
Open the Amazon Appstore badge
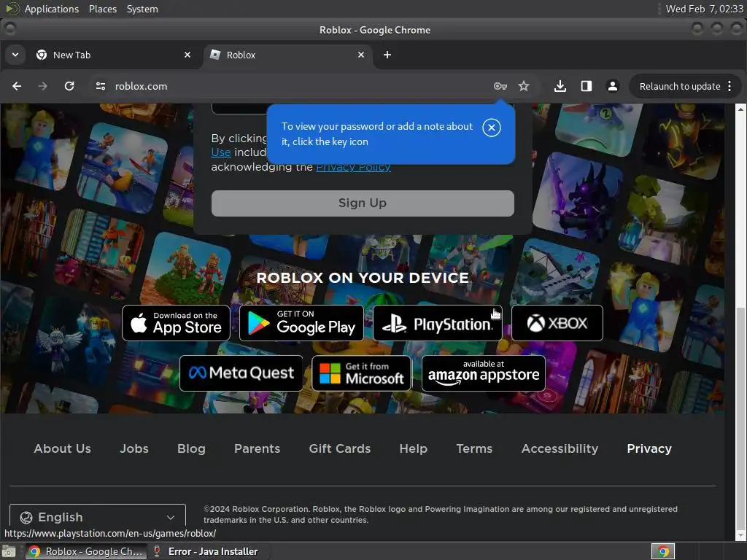(x=484, y=373)
